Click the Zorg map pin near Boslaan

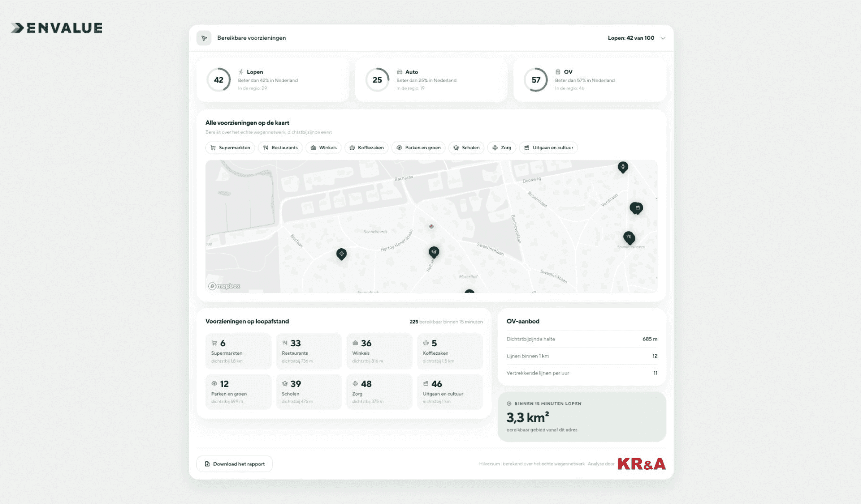(341, 254)
